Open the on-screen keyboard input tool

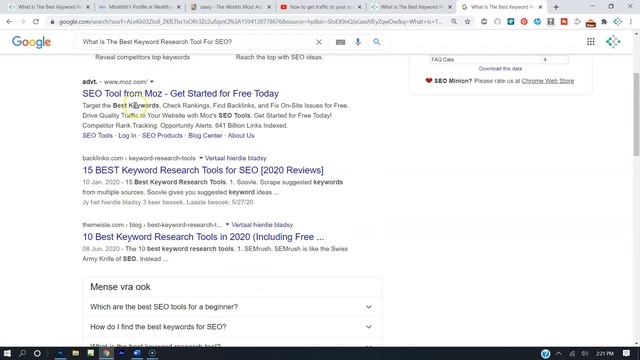tap(340, 42)
